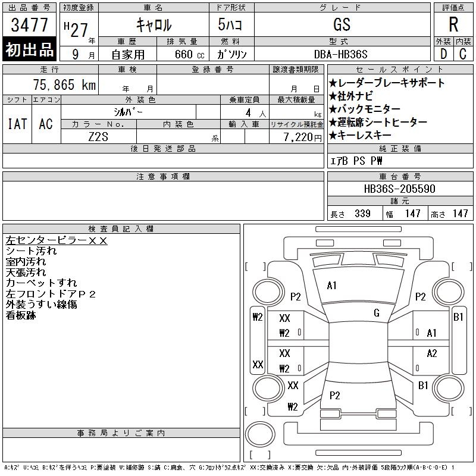The width and height of the screenshot is (476, 476).
Task: Click セールスポイント section header
Action: (400, 69)
